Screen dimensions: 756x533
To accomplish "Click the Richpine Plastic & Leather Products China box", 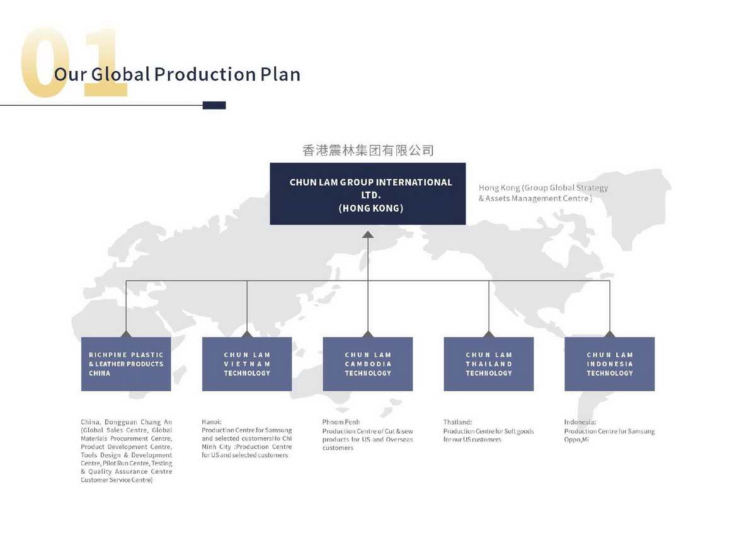I will (x=126, y=364).
